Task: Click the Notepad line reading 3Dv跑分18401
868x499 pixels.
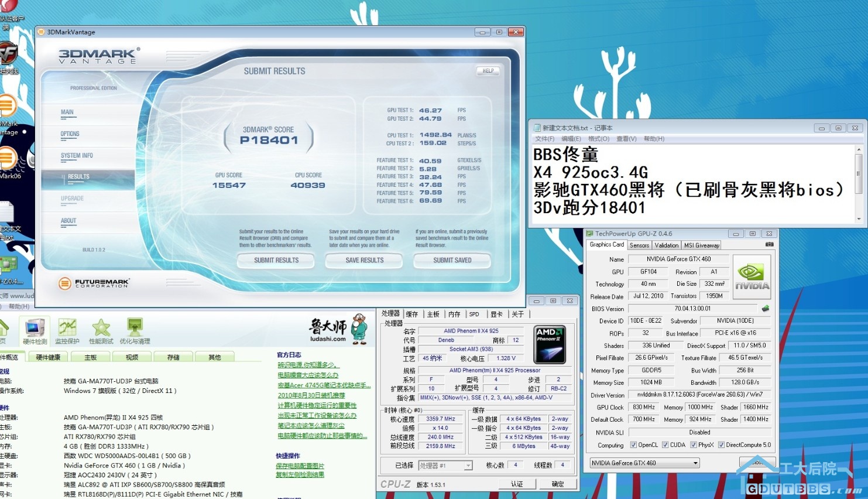Action: [589, 208]
